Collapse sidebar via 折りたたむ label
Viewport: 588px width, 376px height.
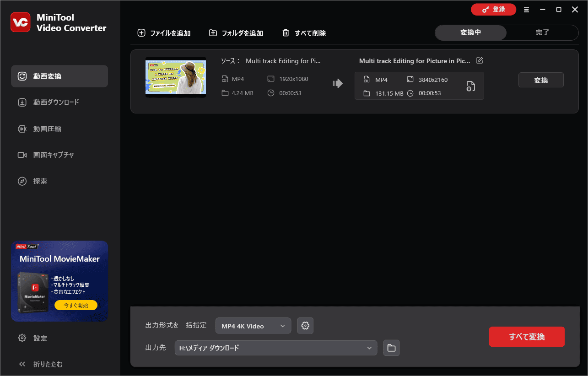pos(48,365)
